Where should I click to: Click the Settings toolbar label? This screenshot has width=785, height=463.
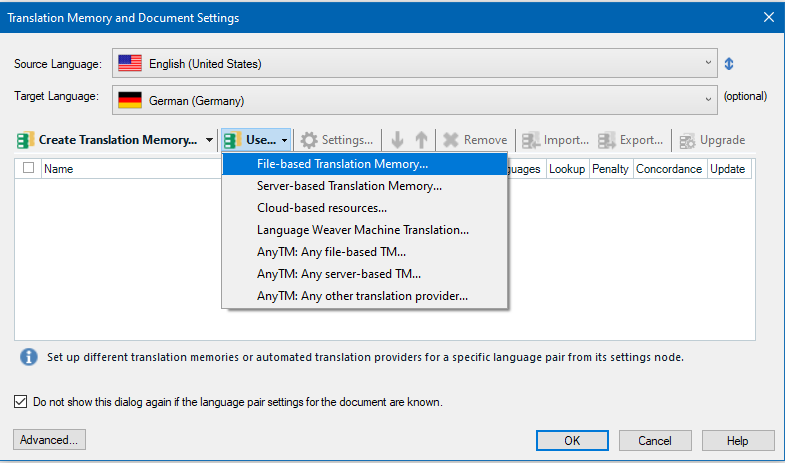pyautogui.click(x=347, y=140)
